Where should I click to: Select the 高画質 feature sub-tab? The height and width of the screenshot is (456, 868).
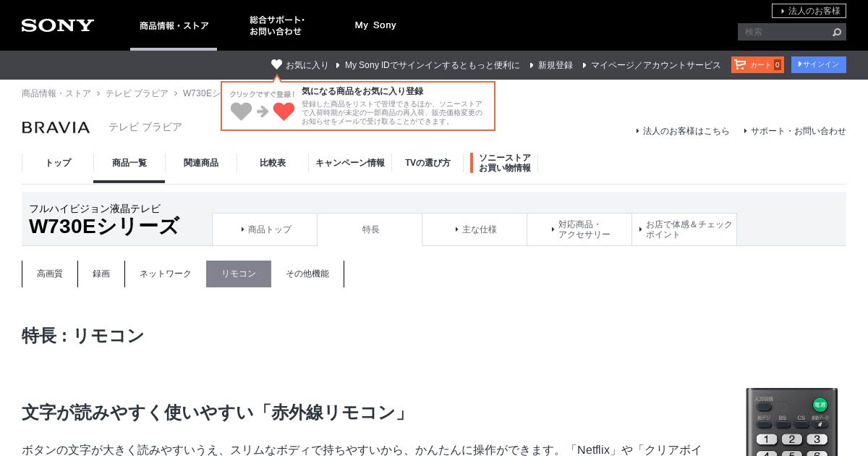[x=50, y=274]
